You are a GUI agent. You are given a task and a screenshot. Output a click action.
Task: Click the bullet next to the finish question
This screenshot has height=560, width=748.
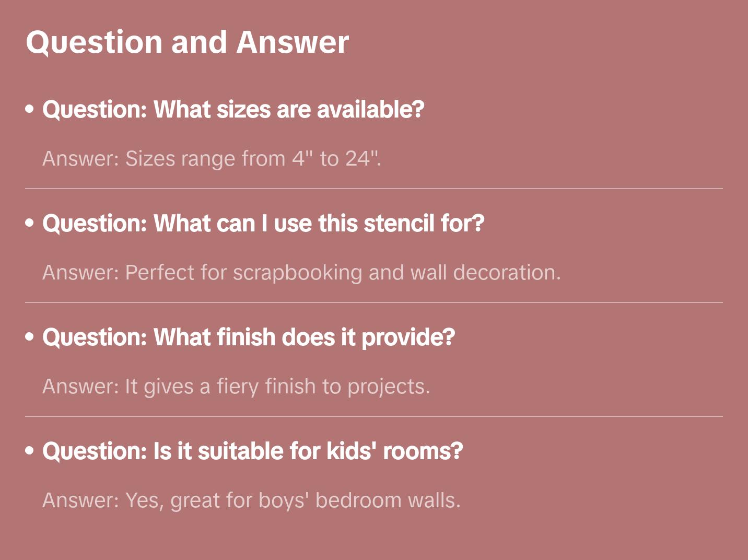point(30,337)
